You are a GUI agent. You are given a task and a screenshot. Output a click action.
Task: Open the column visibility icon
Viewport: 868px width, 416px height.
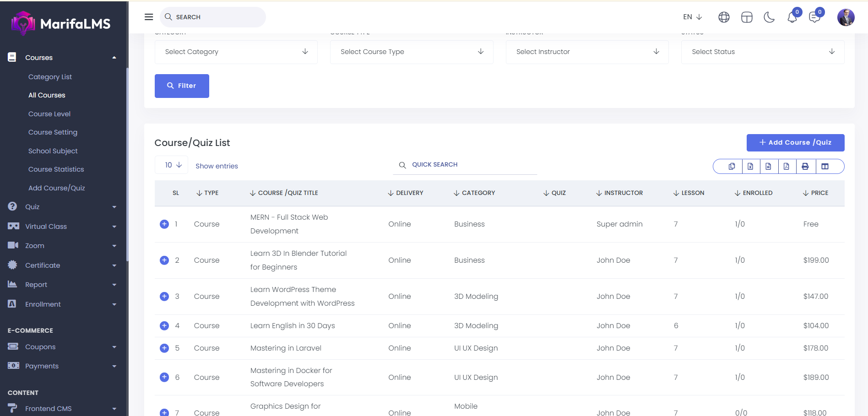coord(825,167)
